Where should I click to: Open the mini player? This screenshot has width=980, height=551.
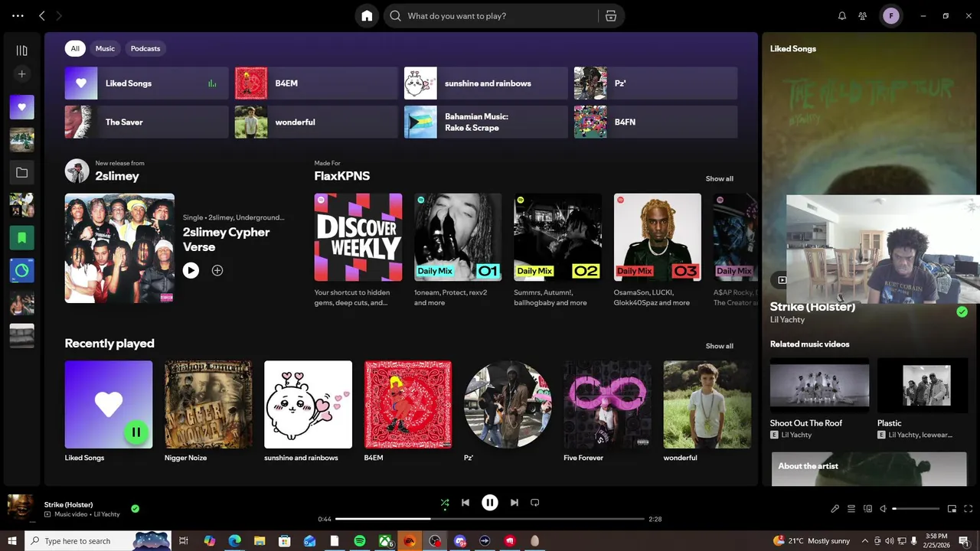952,509
